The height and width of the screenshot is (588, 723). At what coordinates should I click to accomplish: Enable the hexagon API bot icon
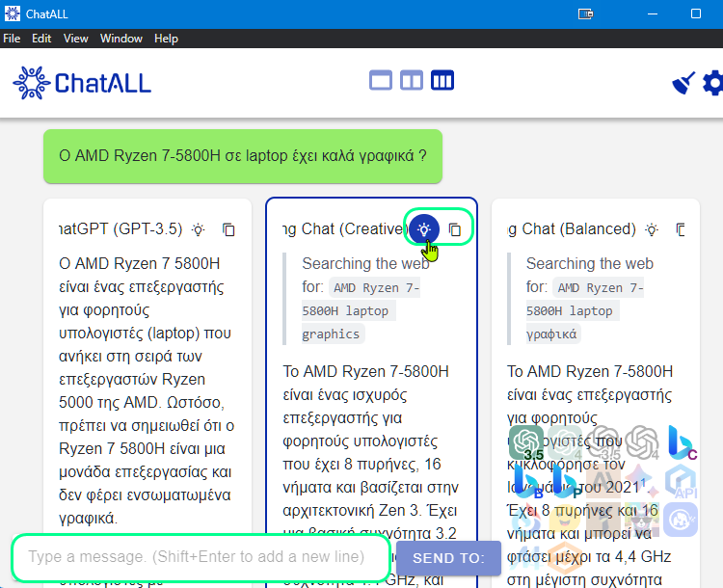(682, 481)
